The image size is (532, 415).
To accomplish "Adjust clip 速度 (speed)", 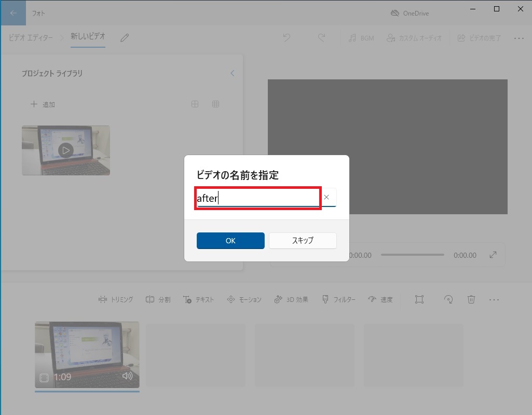I will click(380, 299).
